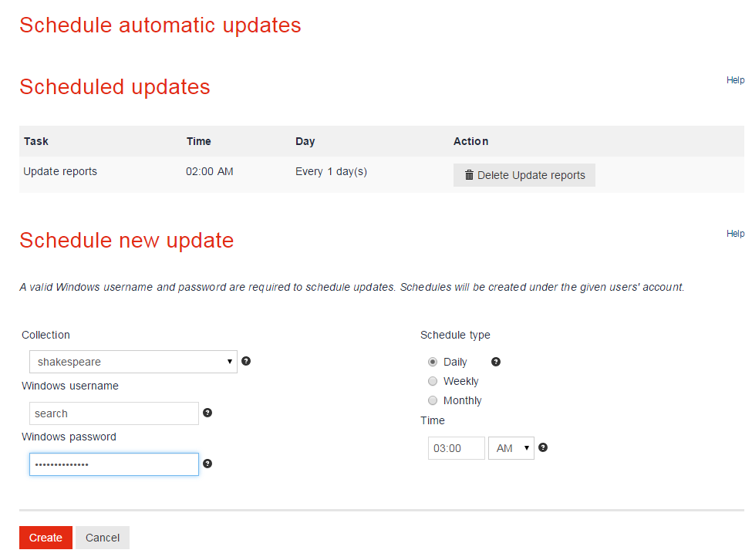
Task: Open Help link for Schedule new update
Action: pyautogui.click(x=735, y=234)
